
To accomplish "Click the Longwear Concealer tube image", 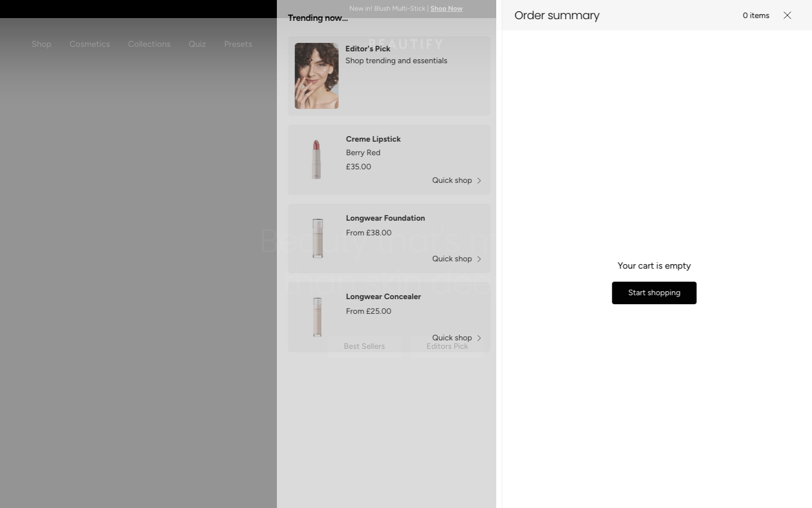I will [x=317, y=317].
